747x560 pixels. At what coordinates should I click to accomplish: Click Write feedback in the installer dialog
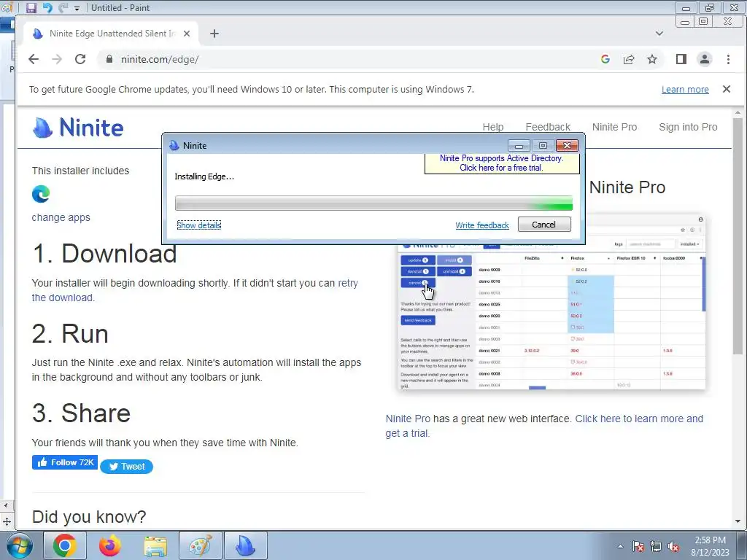tap(482, 225)
